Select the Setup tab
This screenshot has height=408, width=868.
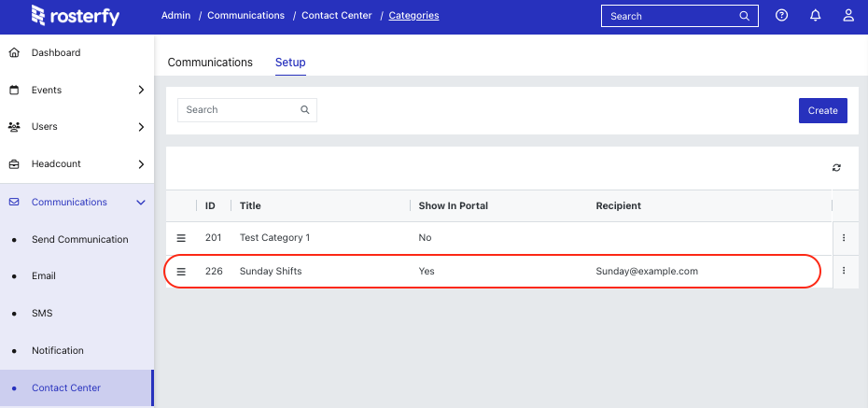(290, 62)
